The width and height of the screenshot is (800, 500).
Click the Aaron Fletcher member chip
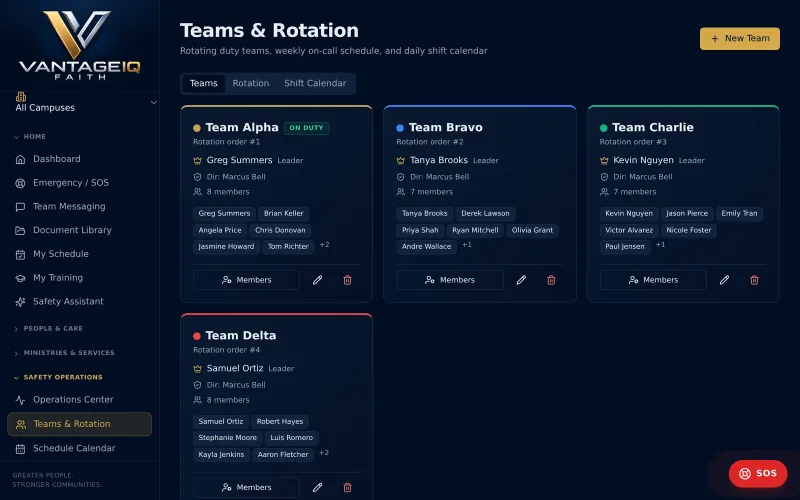[283, 455]
